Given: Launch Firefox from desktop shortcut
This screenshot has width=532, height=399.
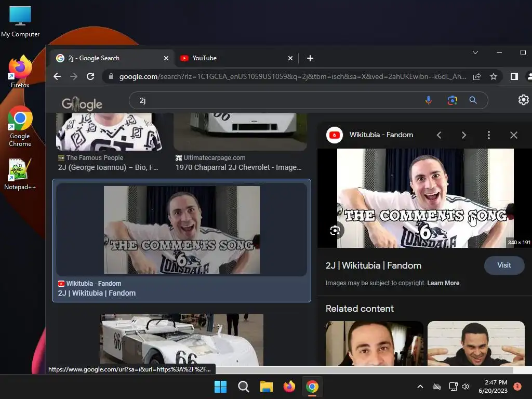Looking at the screenshot, I should (20, 72).
